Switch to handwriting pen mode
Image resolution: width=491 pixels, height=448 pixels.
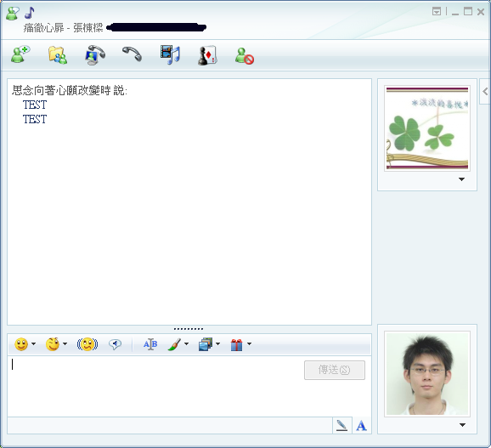point(341,425)
